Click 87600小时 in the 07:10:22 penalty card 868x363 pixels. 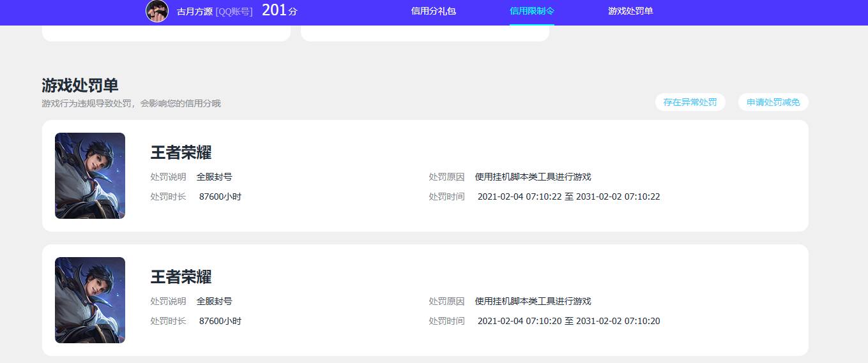click(x=220, y=196)
